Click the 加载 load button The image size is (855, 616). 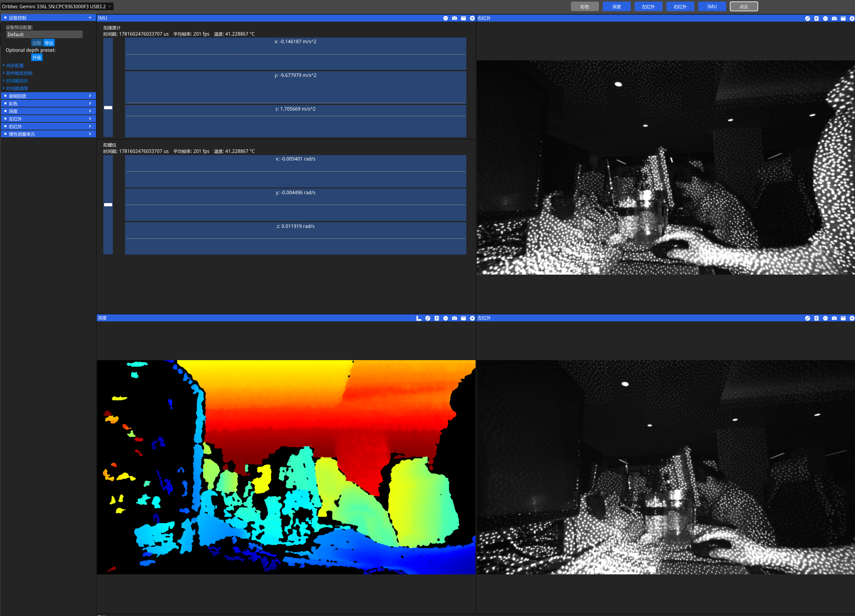(x=37, y=43)
